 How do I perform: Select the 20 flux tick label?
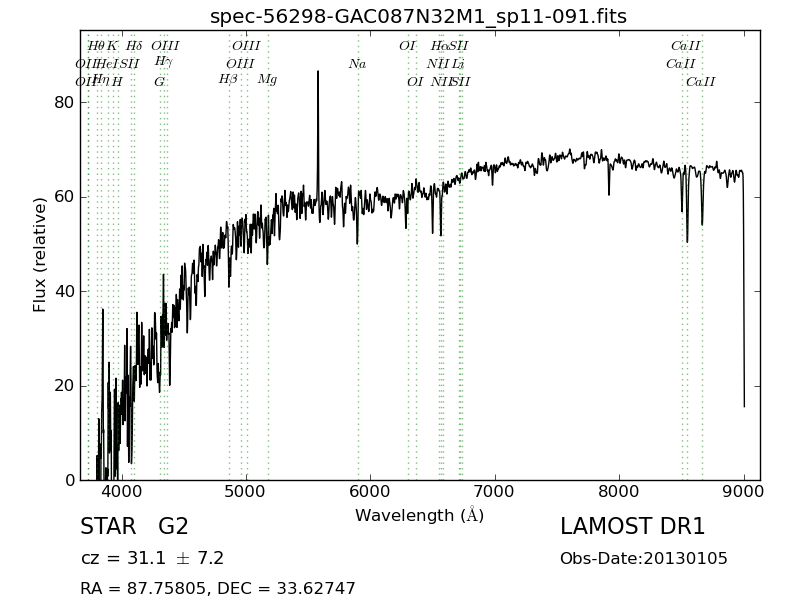tap(64, 386)
